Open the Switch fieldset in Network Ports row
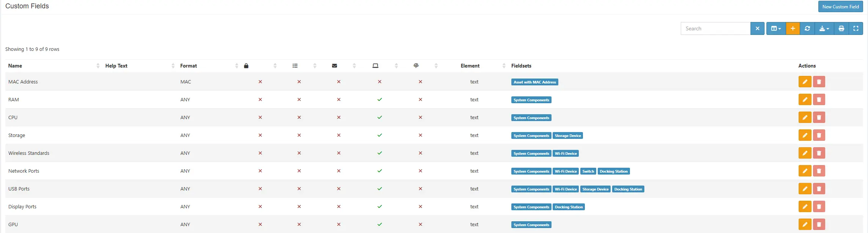The width and height of the screenshot is (868, 233). point(588,171)
